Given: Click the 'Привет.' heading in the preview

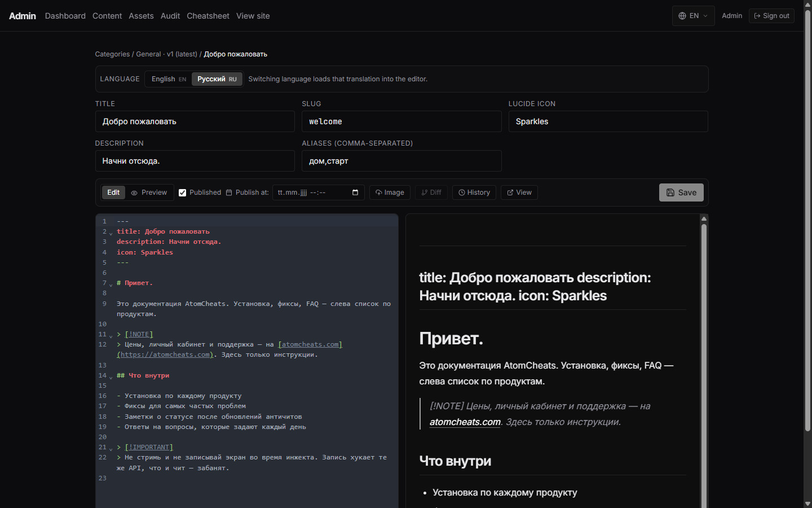Looking at the screenshot, I should [x=451, y=338].
